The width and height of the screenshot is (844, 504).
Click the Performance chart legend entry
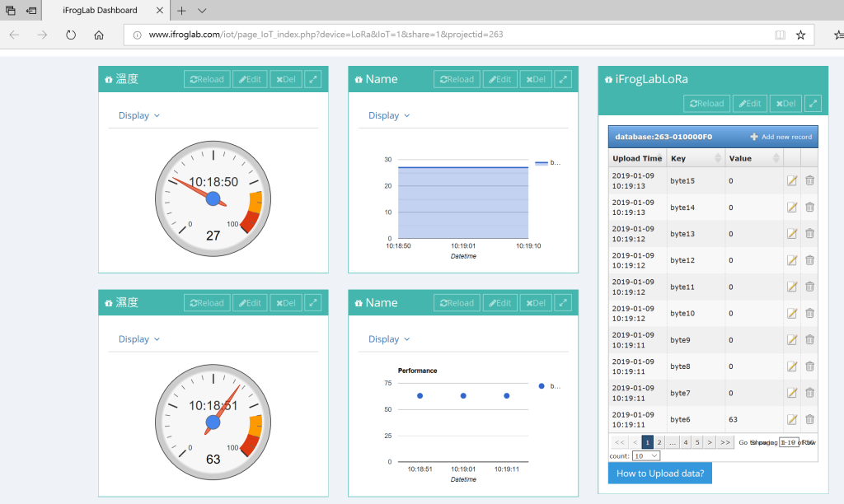pos(550,386)
